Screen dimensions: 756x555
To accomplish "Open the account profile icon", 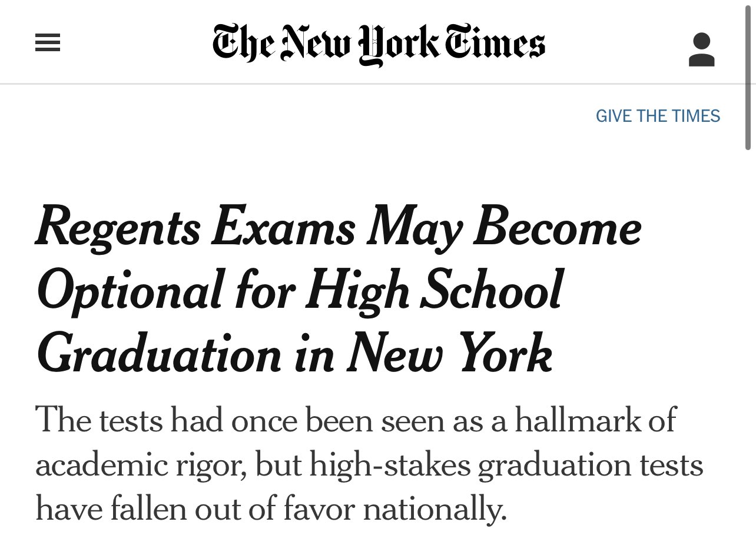I will (x=701, y=49).
